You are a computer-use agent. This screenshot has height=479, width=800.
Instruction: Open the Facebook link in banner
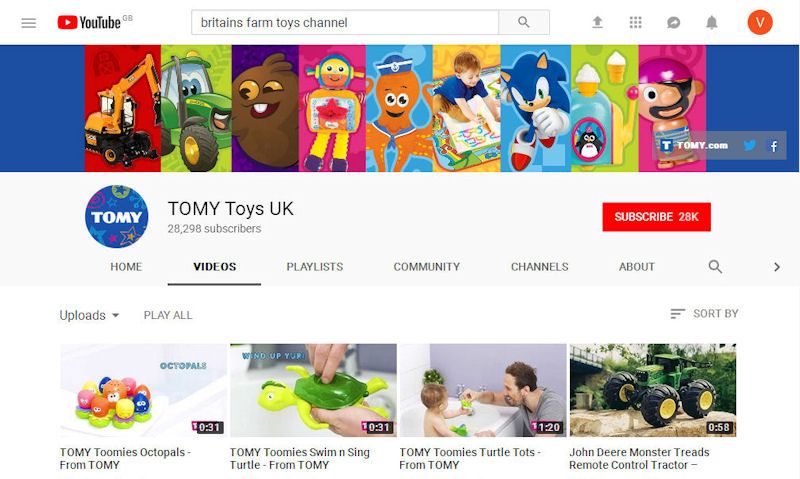(x=774, y=146)
